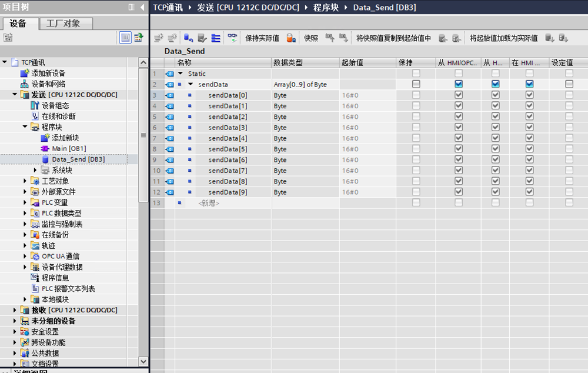Expand the 接收 CPU 1212C device node
The image size is (588, 373).
[15, 310]
